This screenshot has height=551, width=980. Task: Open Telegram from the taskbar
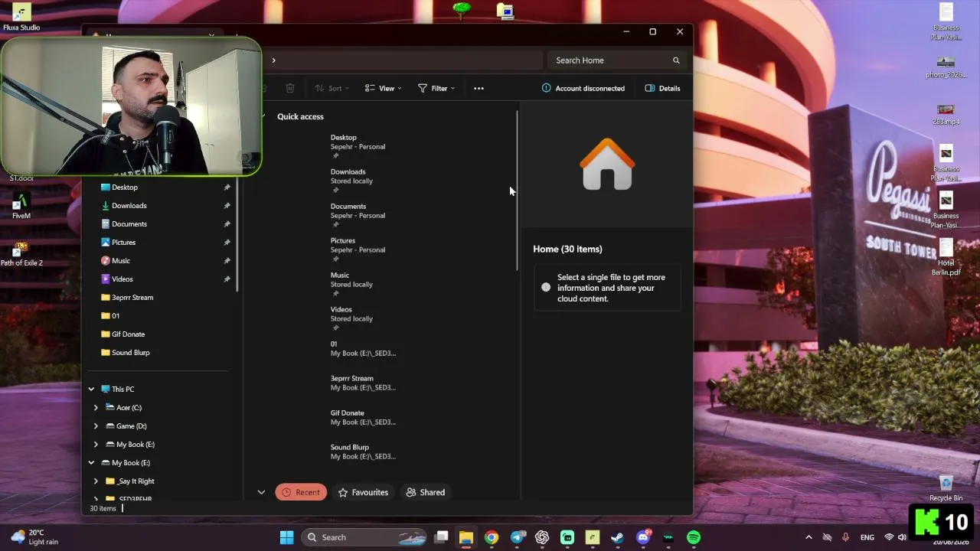(x=517, y=537)
